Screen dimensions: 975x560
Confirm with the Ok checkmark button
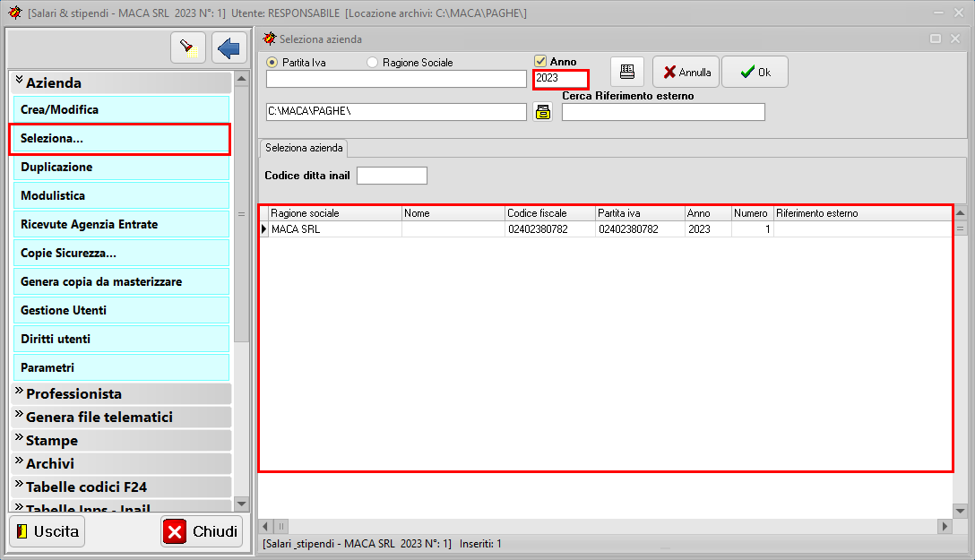[755, 72]
